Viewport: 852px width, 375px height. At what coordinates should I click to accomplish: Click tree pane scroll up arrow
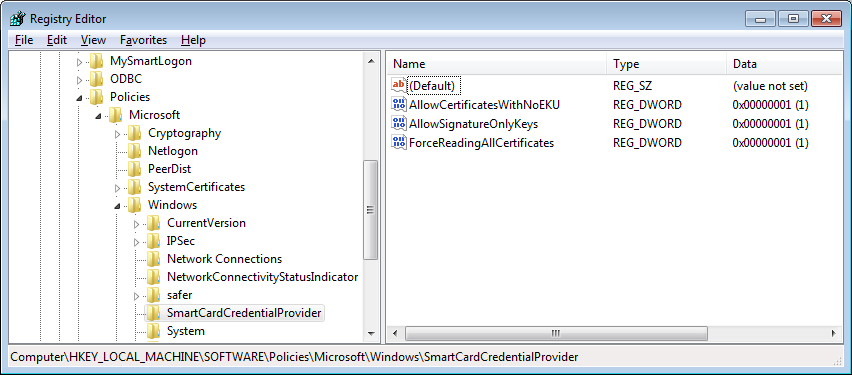371,61
